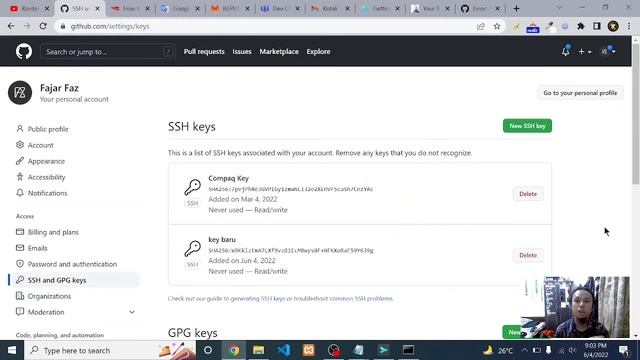Close the active SSH keys tab
The height and width of the screenshot is (360, 640).
97,9
